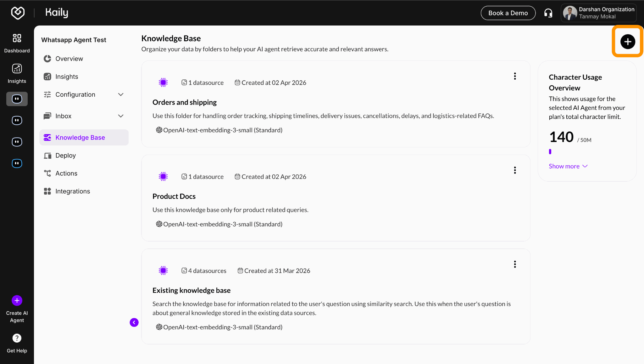Open options menu for Orders and shipping
Viewport: 644px width, 364px height.
pos(515,76)
